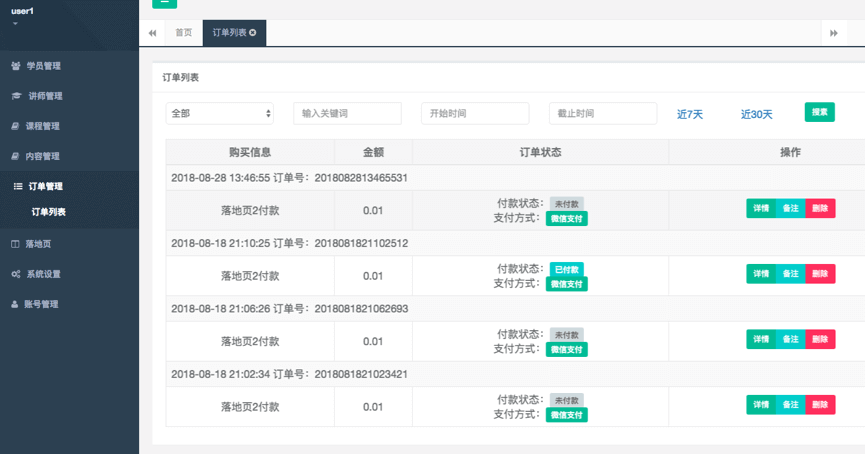Click the 输入关键词 keyword input field
Screen dimensions: 865x454
click(x=347, y=114)
